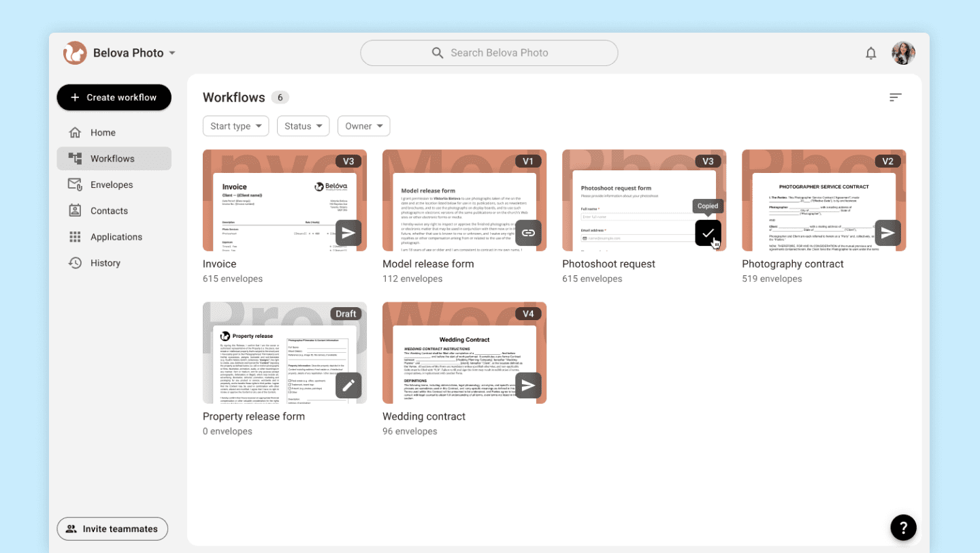Open the user profile avatar
The height and width of the screenshot is (553, 980).
(903, 53)
